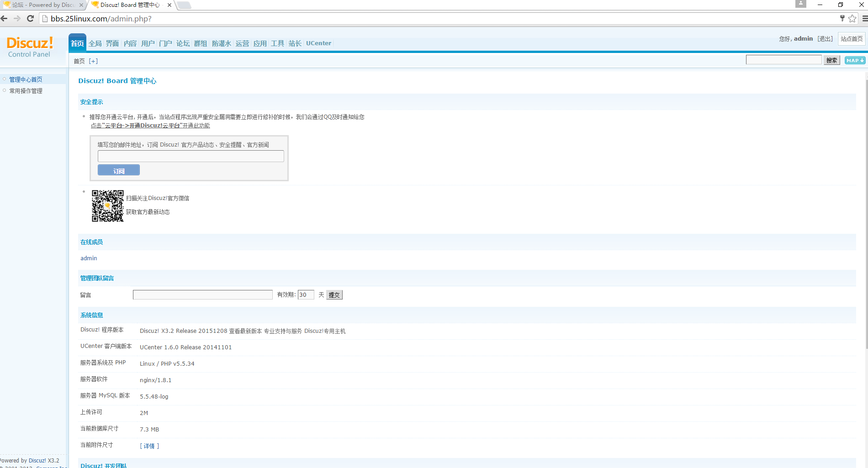
Task: Click the Discuz!专用主机 link
Action: pyautogui.click(x=325, y=331)
